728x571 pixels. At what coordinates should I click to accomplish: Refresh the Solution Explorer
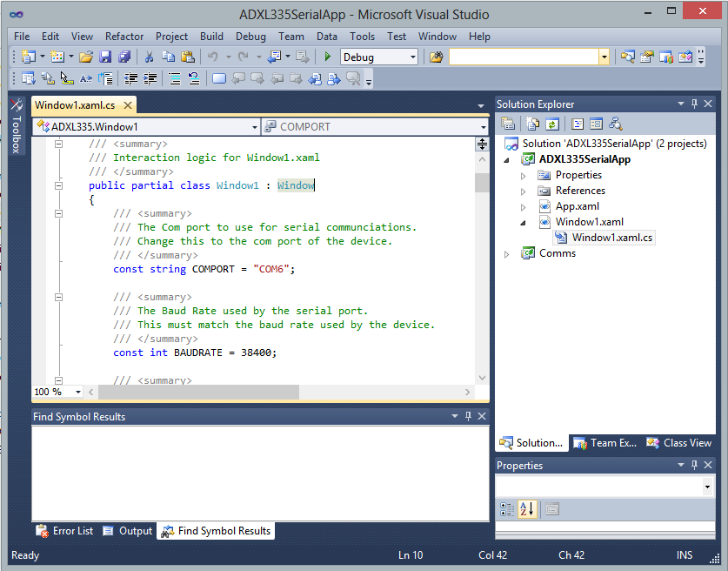pyautogui.click(x=551, y=124)
